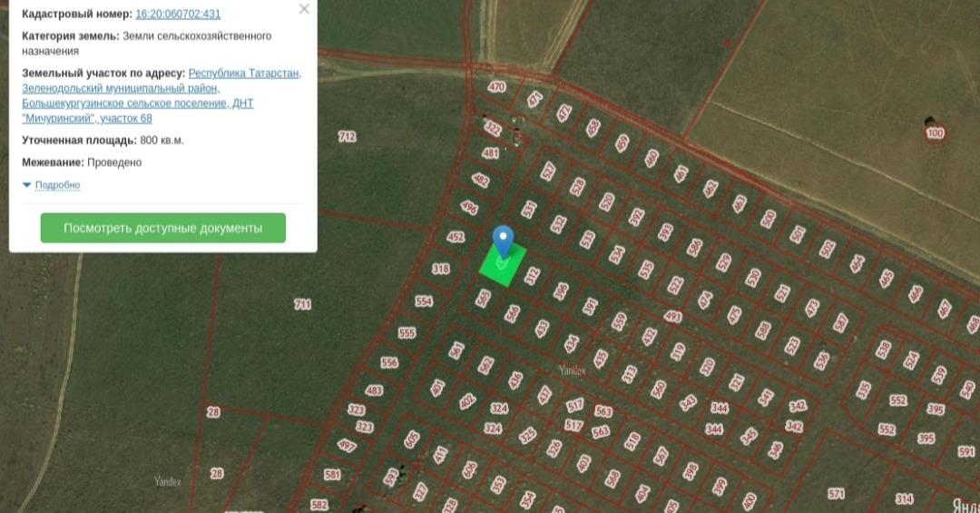
Task: Select parcel labeled 527
Action: click(x=548, y=172)
